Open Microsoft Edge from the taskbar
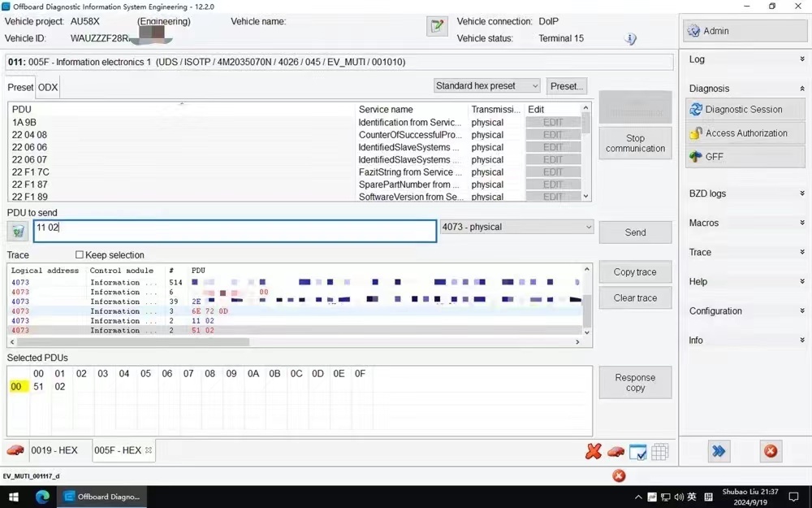 (x=42, y=497)
